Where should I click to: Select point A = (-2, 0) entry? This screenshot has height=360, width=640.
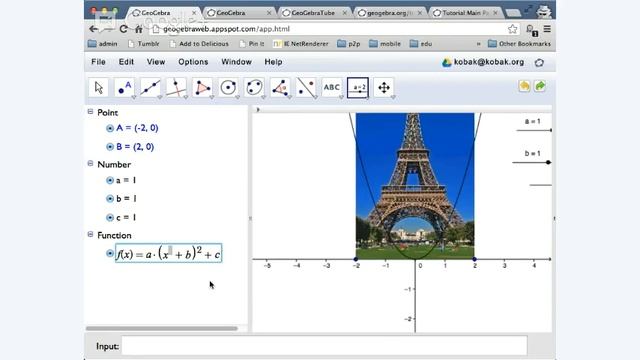(x=137, y=128)
